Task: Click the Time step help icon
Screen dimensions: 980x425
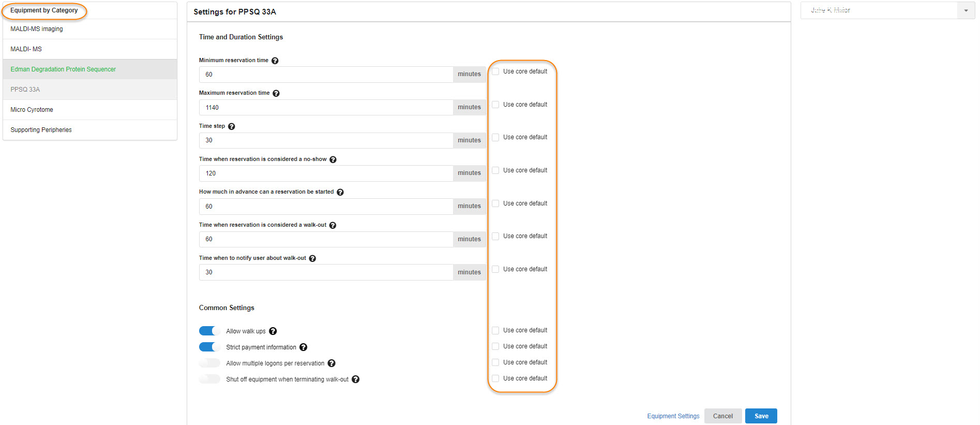Action: point(232,126)
